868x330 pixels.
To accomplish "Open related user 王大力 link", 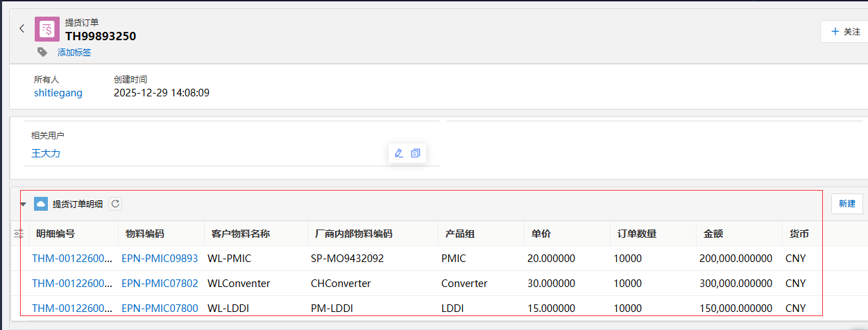I will point(46,153).
